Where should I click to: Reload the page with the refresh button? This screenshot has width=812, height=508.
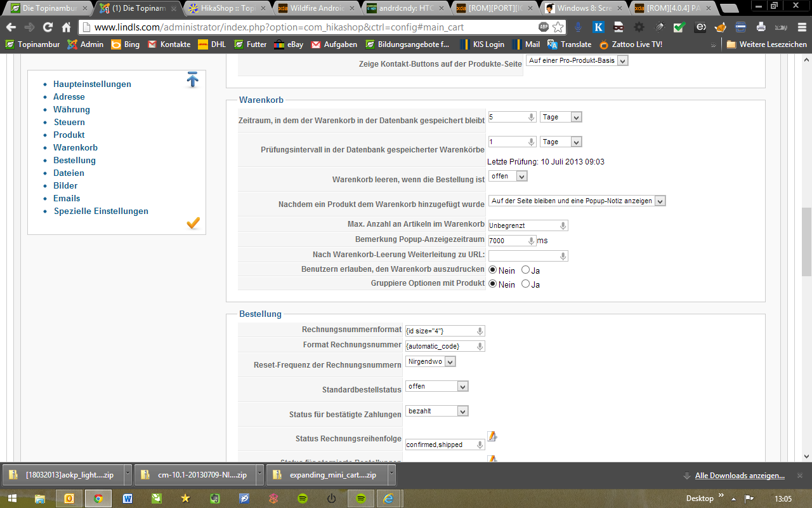tap(48, 27)
